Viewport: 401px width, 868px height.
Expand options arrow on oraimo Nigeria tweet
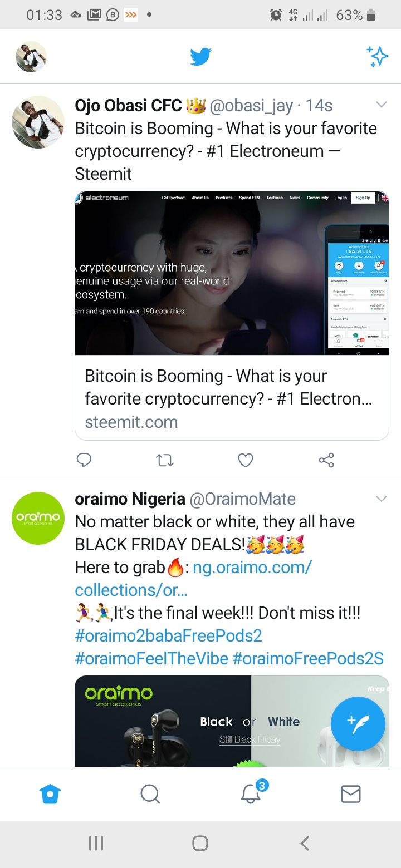click(x=382, y=499)
